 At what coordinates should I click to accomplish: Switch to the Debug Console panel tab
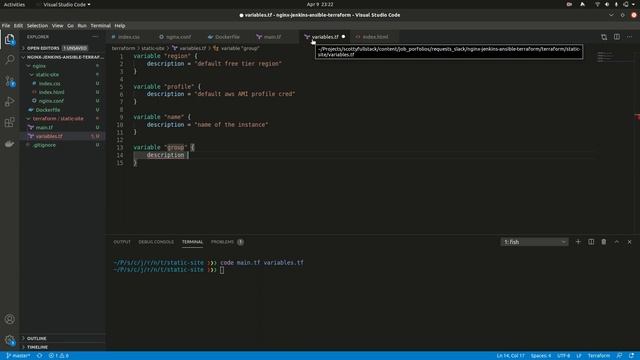(x=156, y=242)
